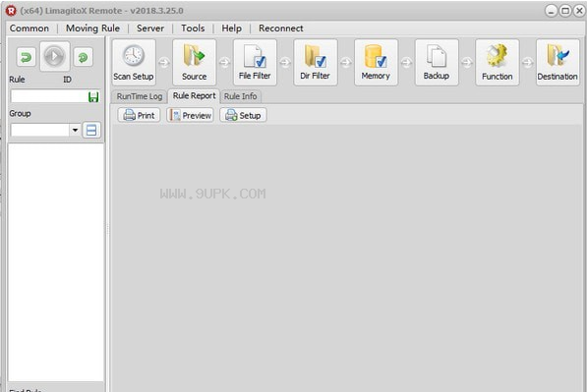Open the Dir Filter step
Viewport: 587px width, 392px height.
316,63
